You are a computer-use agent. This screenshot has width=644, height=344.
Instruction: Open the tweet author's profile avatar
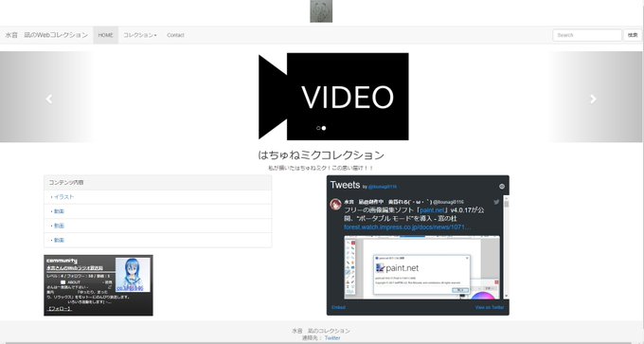tap(336, 205)
